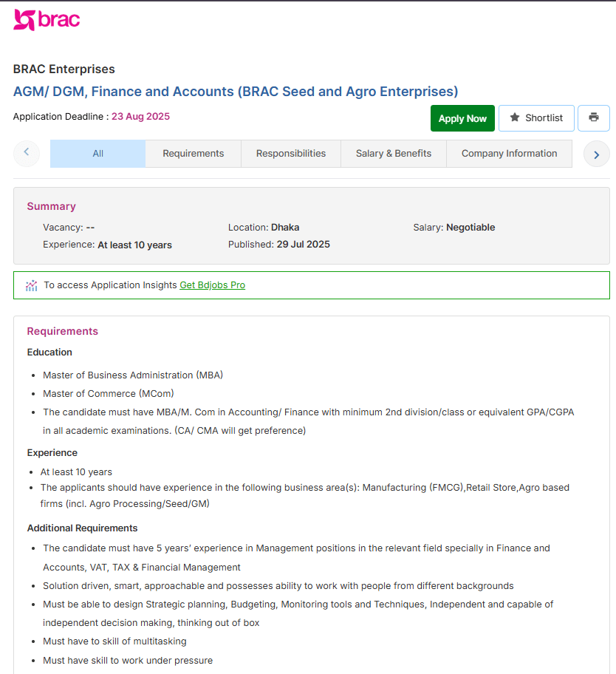This screenshot has width=616, height=674.
Task: Click the job title AGM/ DGM, Finance and Accounts
Action: point(236,92)
